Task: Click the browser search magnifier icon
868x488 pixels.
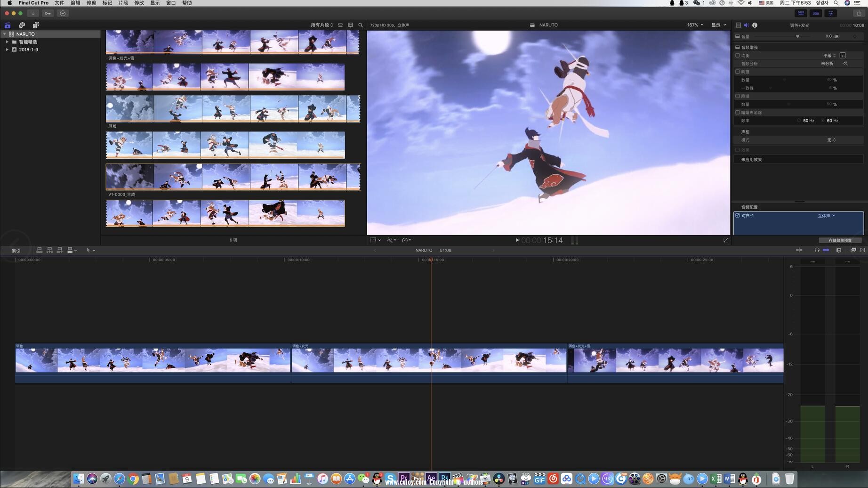Action: 361,25
